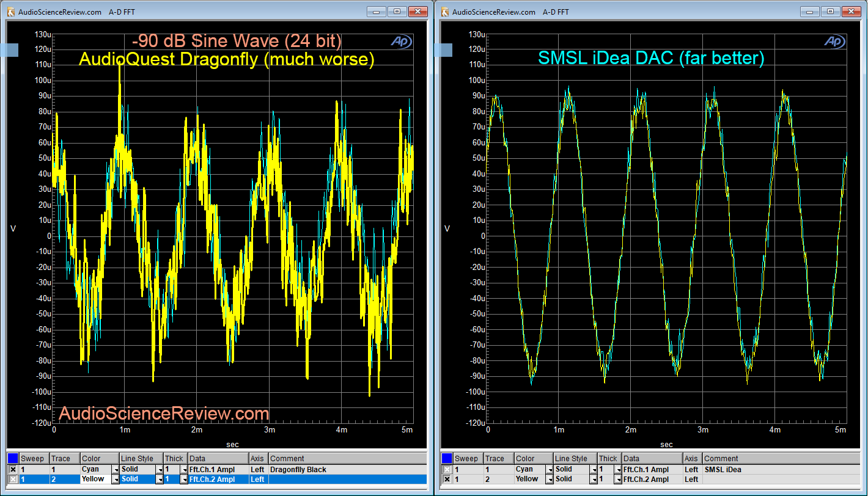This screenshot has height=496, width=868.
Task: Click the blue square in the Dragonfly legend header
Action: [13, 458]
